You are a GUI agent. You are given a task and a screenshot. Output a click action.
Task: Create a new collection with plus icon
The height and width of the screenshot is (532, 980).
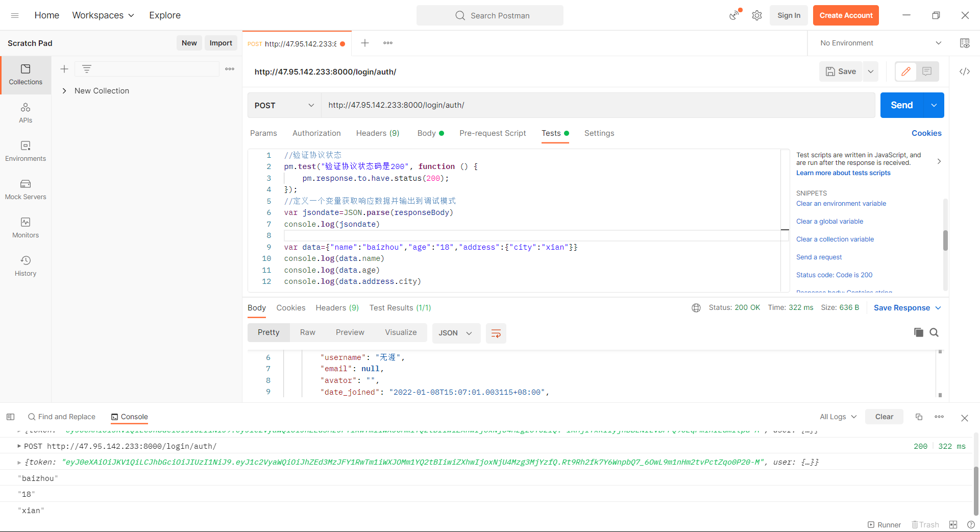[64, 69]
